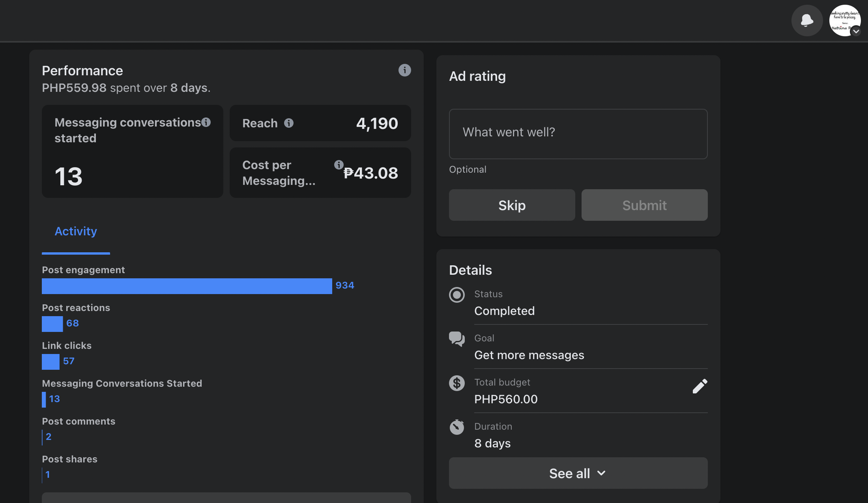Viewport: 868px width, 503px height.
Task: Click the Post reactions 68 bar
Action: pos(52,324)
